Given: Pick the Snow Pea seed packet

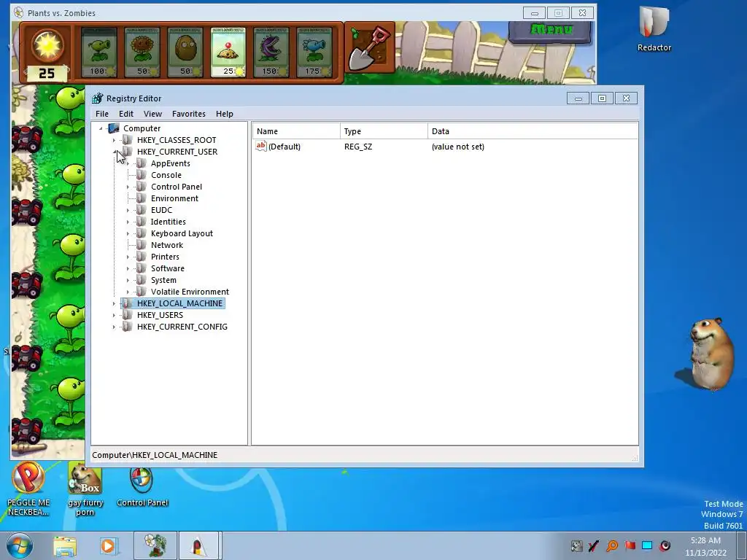Looking at the screenshot, I should 314,52.
